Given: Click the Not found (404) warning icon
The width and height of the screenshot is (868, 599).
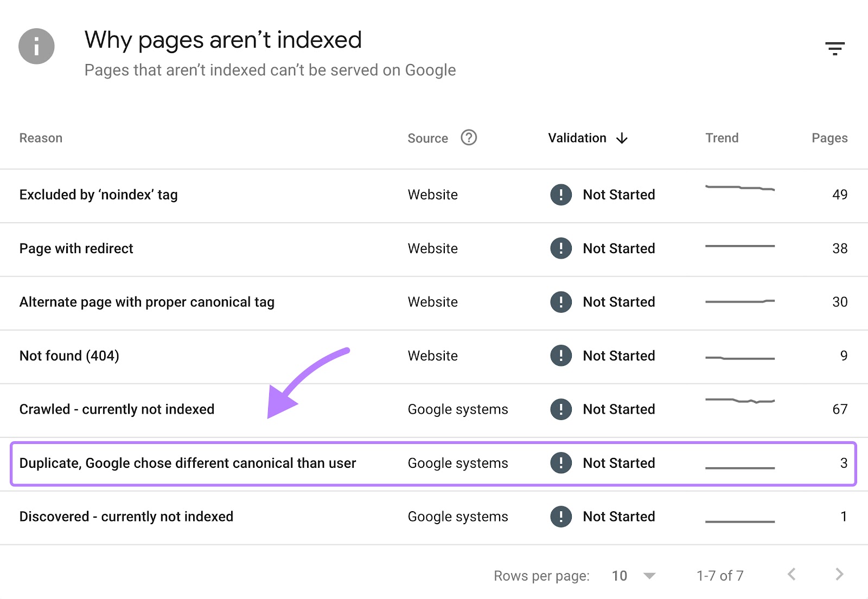Looking at the screenshot, I should (x=561, y=356).
